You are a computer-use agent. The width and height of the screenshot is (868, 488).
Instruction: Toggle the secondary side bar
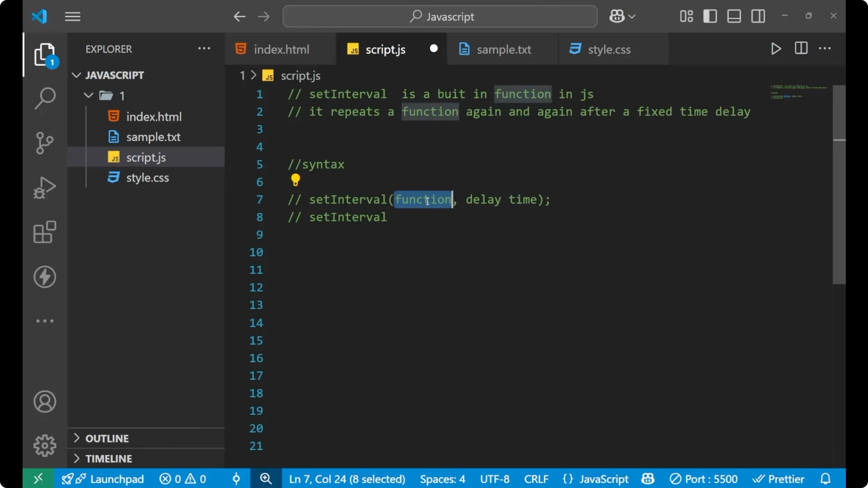(x=758, y=16)
